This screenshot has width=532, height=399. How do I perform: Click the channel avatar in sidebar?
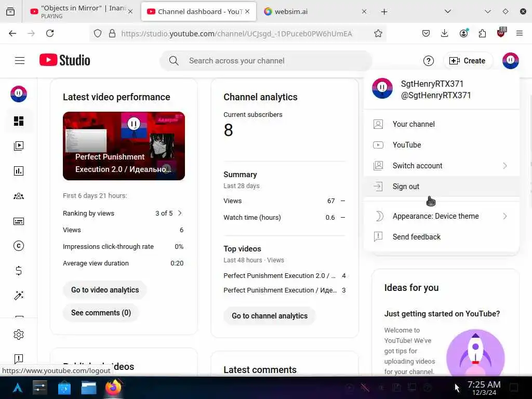click(19, 94)
